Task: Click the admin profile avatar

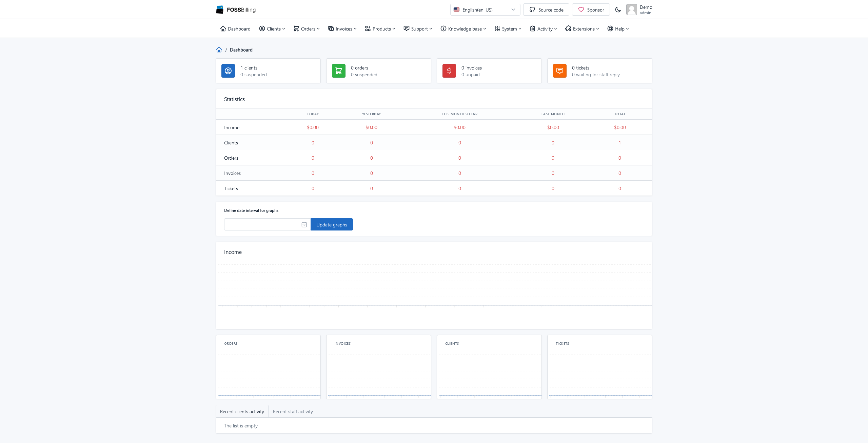Action: [632, 9]
